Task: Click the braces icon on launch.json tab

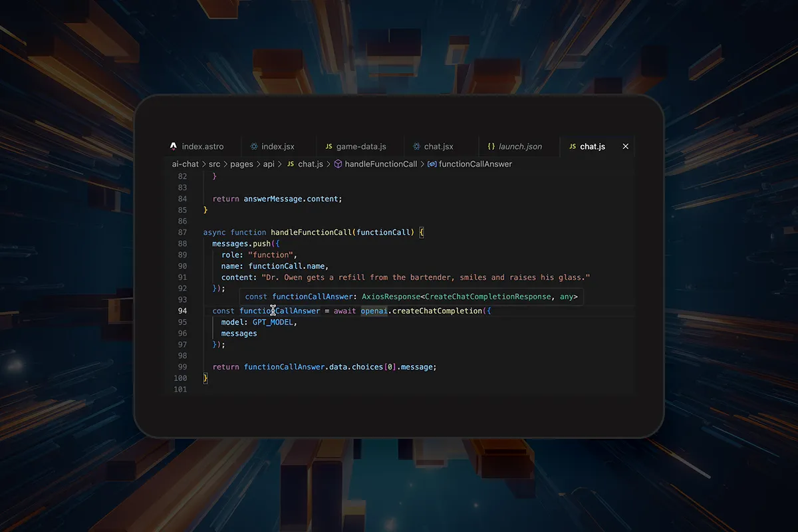Action: coord(491,146)
